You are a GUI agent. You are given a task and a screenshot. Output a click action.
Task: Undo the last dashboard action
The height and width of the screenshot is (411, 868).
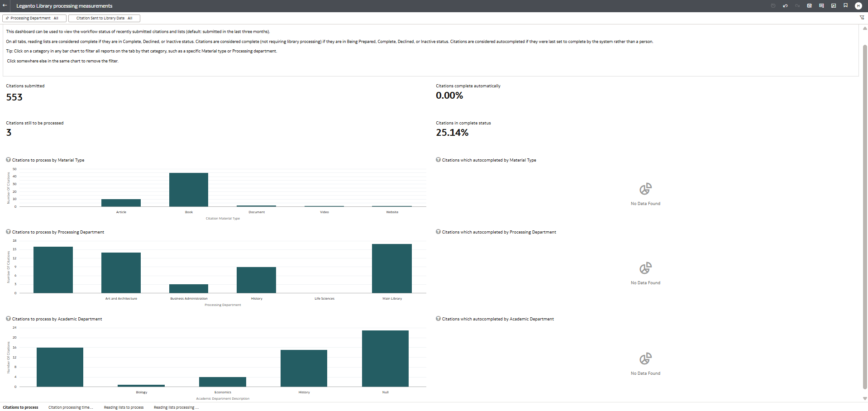(785, 5)
